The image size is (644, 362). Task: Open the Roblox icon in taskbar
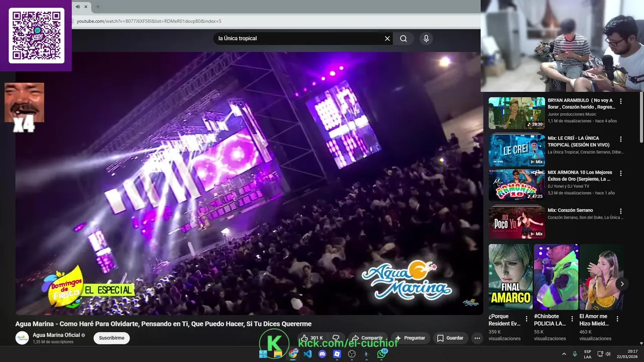pyautogui.click(x=337, y=354)
